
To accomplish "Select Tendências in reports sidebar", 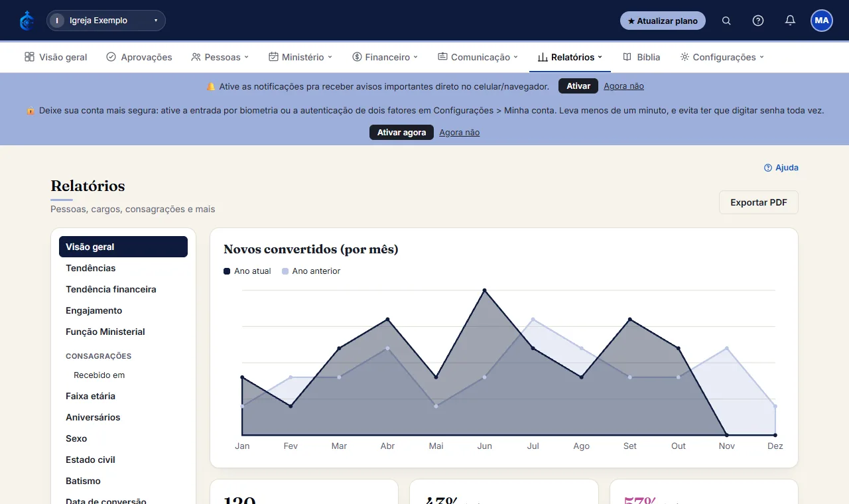I will point(123,268).
